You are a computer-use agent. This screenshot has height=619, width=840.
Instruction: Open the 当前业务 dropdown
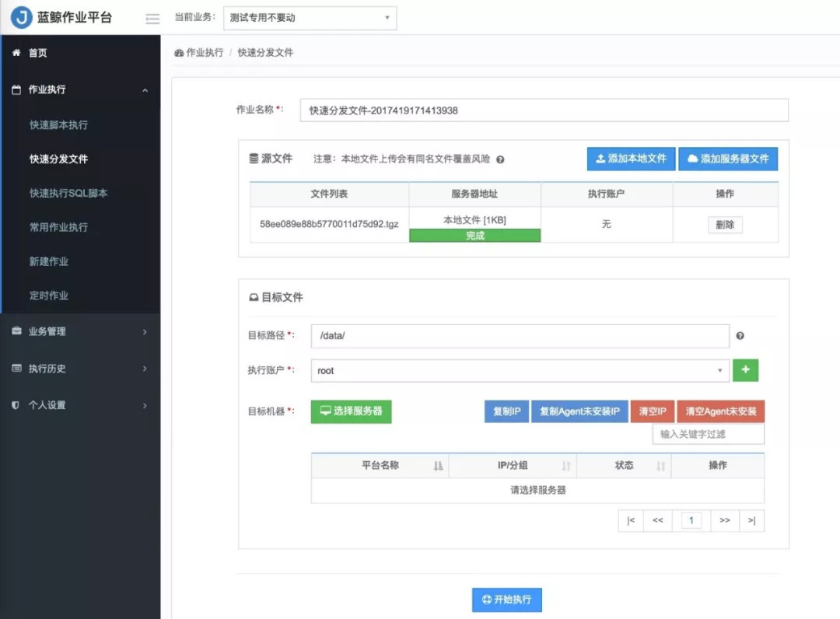[x=310, y=18]
